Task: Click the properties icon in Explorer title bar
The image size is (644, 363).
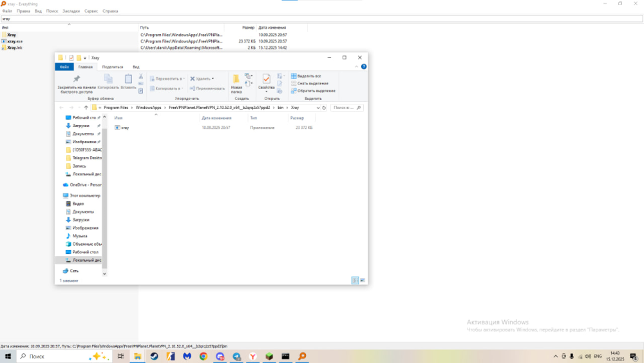Action: (x=71, y=58)
